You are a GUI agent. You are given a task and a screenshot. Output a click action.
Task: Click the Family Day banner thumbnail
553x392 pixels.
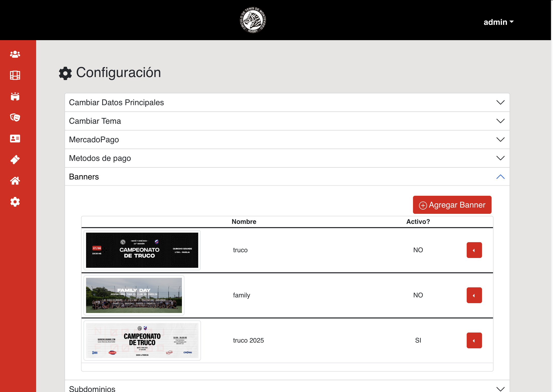tap(134, 295)
